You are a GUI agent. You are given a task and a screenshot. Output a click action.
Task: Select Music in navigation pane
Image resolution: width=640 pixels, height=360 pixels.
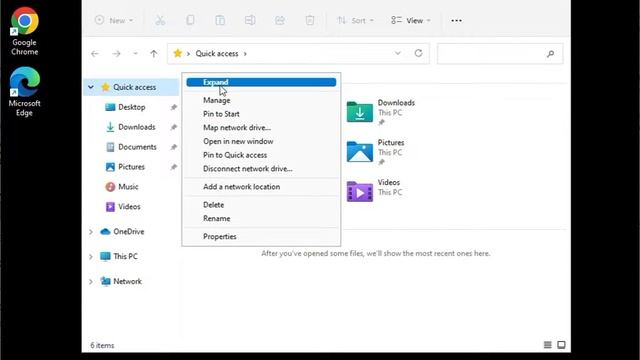tap(128, 187)
